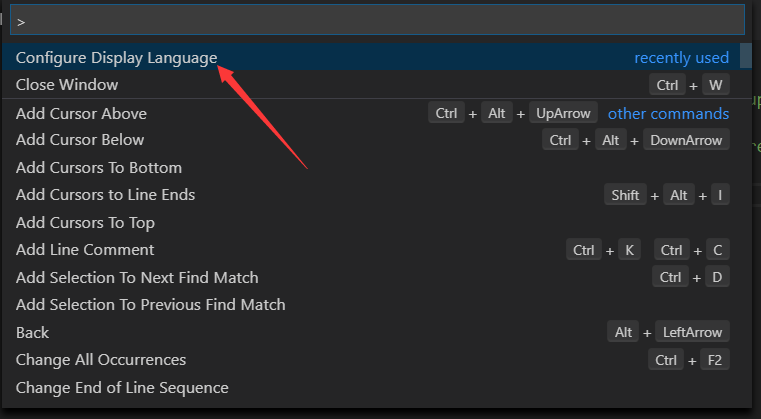Click the Alt+LeftArrow keybinding badge
This screenshot has width=761, height=419.
pyautogui.click(x=668, y=332)
